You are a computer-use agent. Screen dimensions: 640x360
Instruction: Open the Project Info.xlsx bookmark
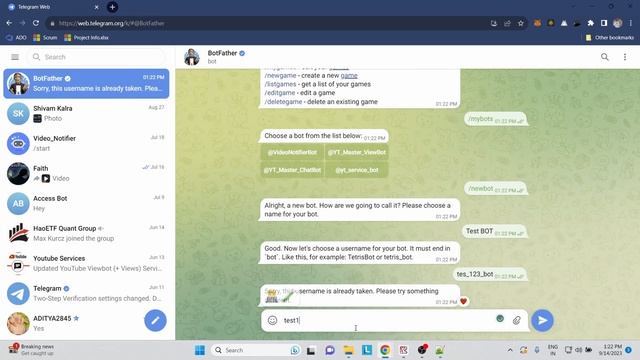point(86,38)
